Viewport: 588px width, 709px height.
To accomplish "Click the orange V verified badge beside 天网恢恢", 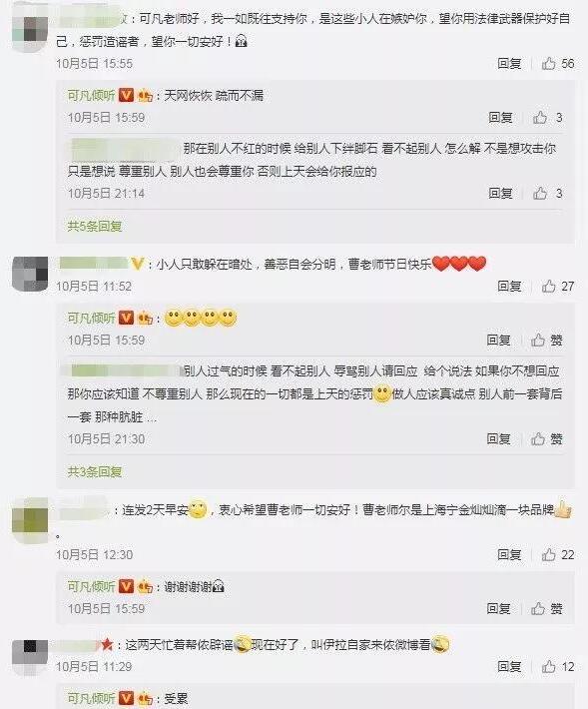I will click(x=126, y=95).
